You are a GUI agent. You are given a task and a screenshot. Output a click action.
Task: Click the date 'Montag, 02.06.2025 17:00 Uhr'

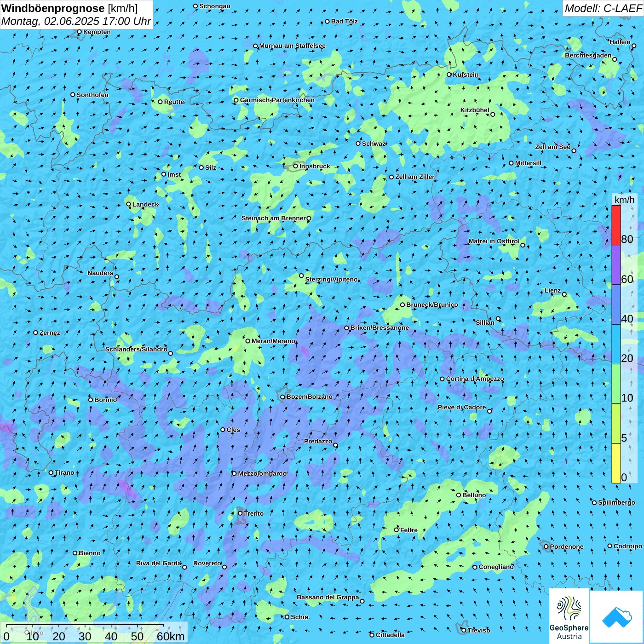(x=76, y=21)
